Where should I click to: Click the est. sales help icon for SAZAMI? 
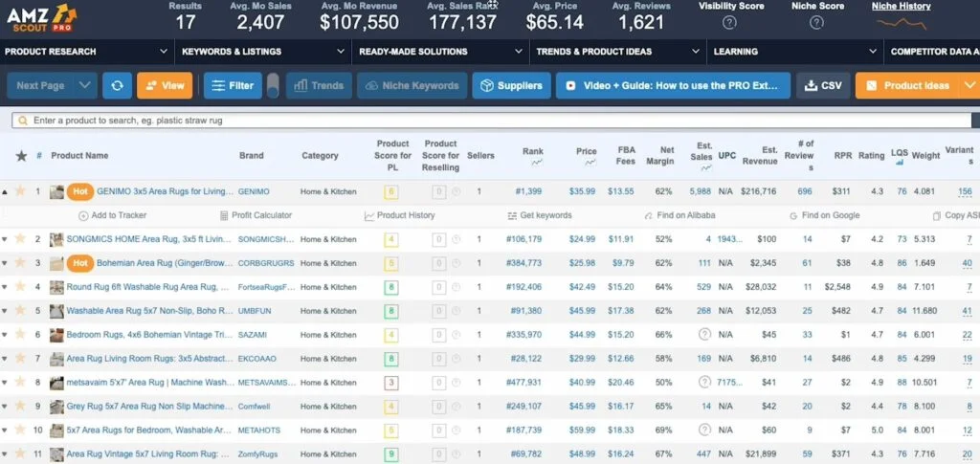pos(704,334)
